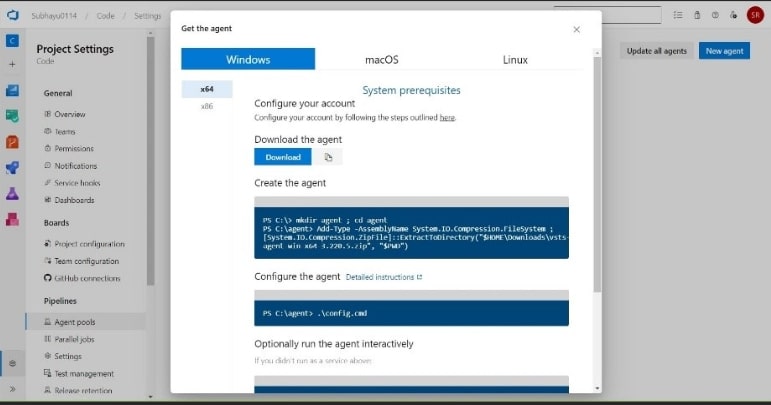Viewport: 771px width, 405px height.
Task: Focus the search box in header
Action: [632, 15]
